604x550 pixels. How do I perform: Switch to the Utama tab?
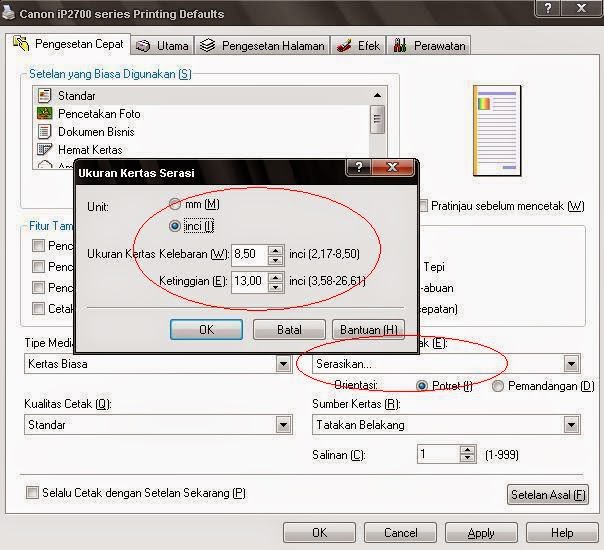tap(163, 45)
